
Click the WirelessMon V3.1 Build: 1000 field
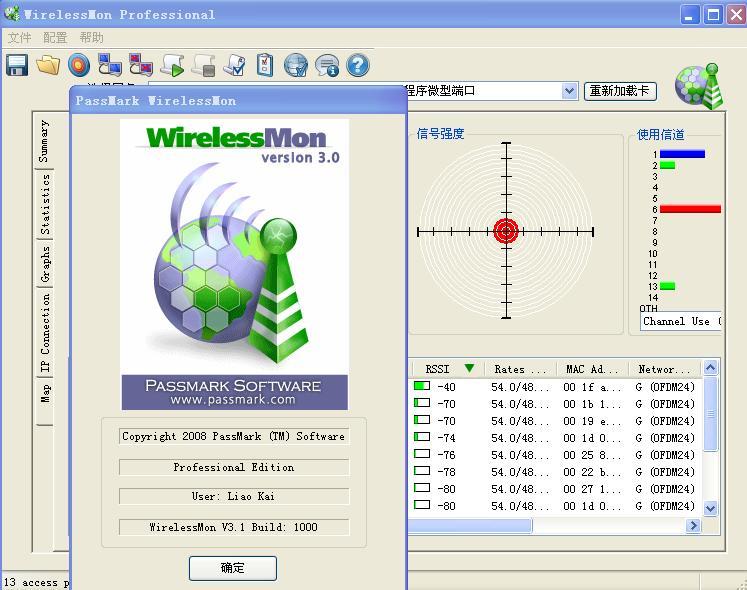point(233,527)
